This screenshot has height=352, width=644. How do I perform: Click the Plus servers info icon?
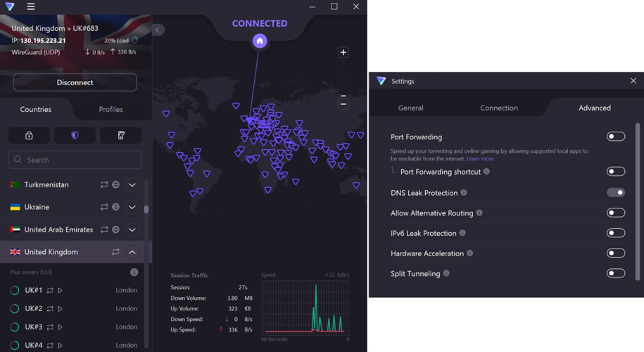point(134,272)
